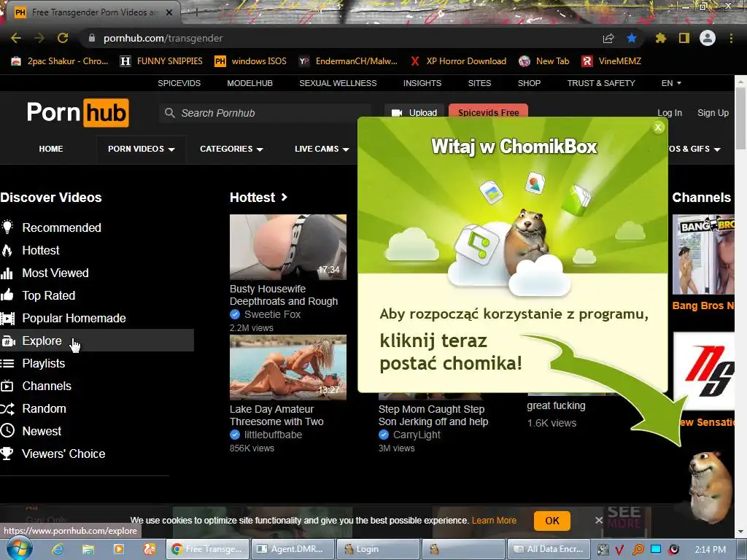
Task: Click the Viewers' Choice trophy icon
Action: pos(7,454)
